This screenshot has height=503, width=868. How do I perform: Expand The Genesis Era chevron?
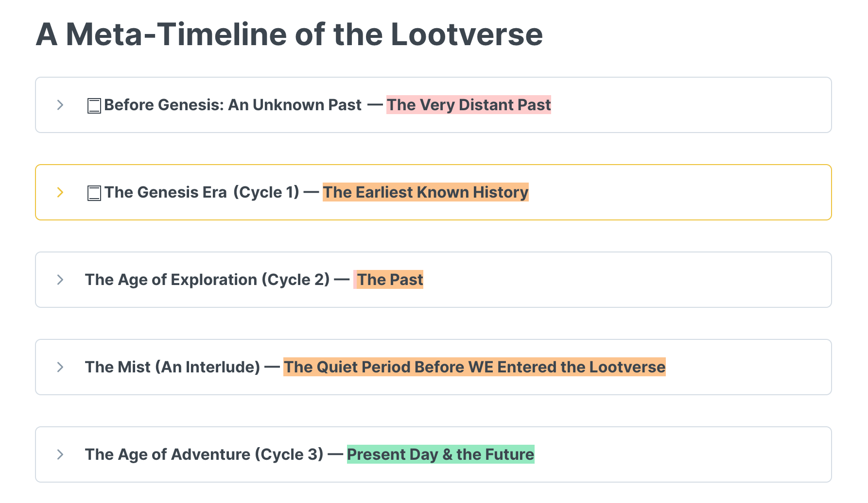(60, 192)
